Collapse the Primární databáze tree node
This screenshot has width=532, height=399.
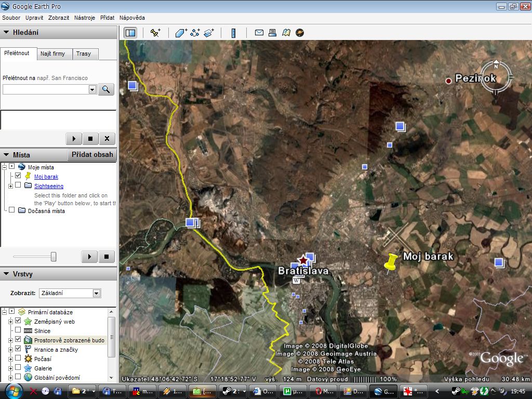click(x=4, y=312)
